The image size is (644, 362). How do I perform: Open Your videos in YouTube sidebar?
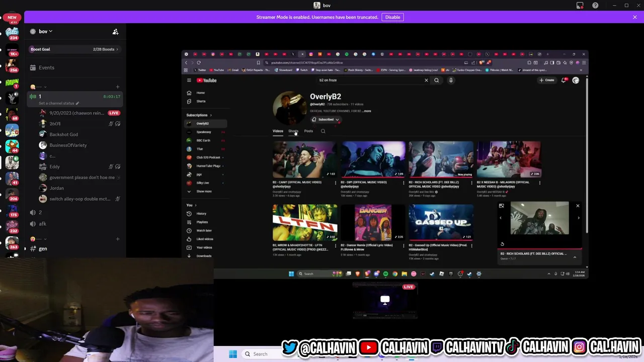tap(206, 247)
